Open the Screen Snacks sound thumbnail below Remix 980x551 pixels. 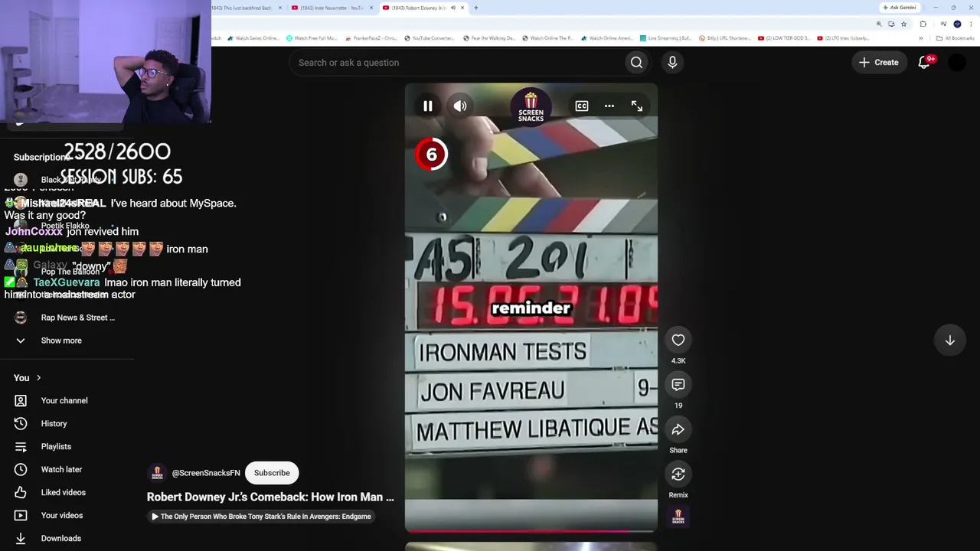678,517
